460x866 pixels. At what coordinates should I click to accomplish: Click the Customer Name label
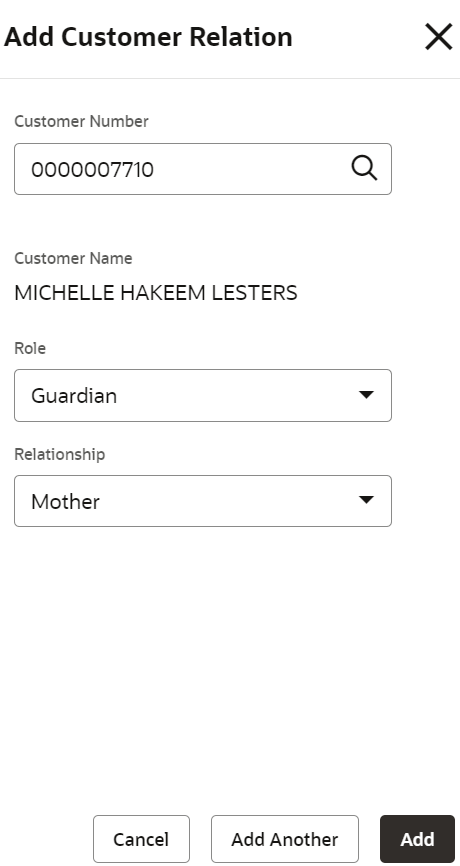(73, 258)
